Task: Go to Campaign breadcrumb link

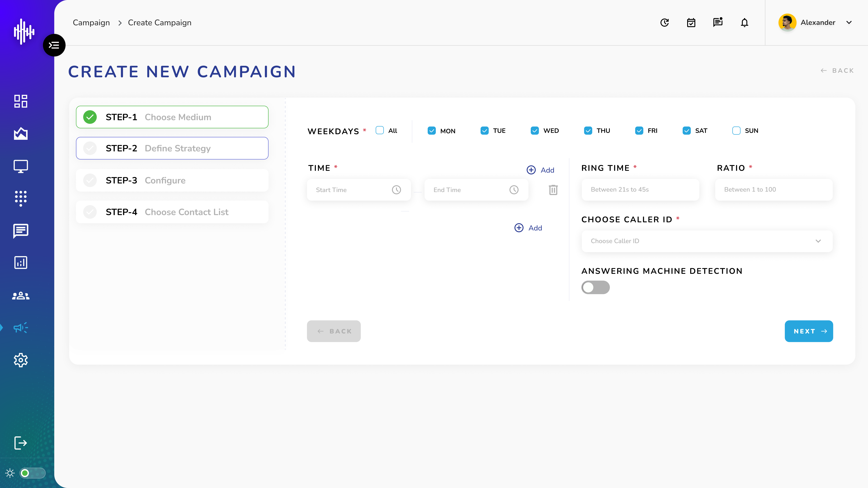Action: tap(91, 23)
